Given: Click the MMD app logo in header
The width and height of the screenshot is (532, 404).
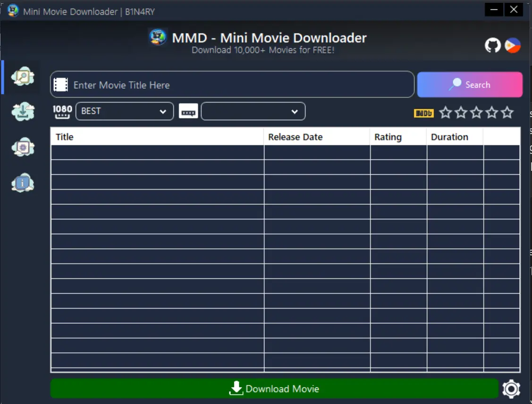Looking at the screenshot, I should point(158,37).
